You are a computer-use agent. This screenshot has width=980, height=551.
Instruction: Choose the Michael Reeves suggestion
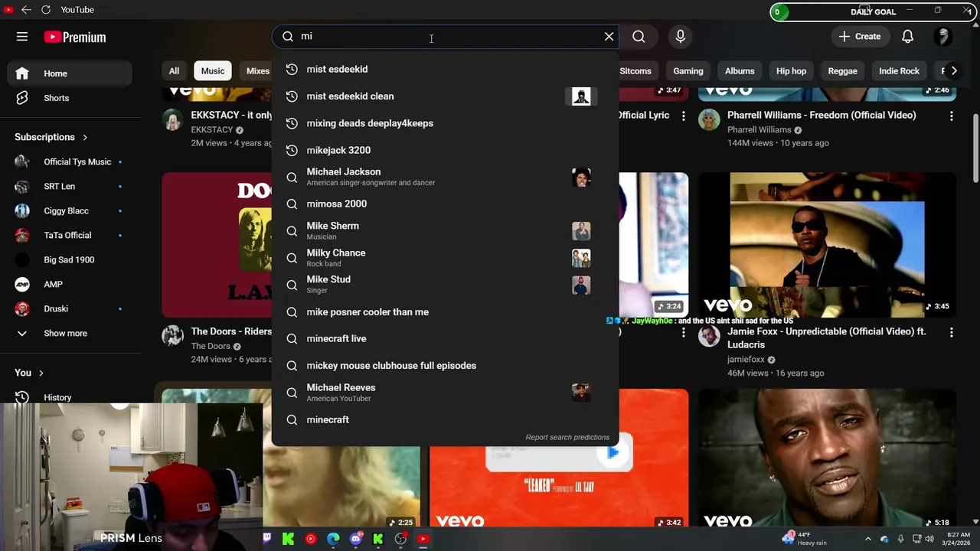click(445, 393)
